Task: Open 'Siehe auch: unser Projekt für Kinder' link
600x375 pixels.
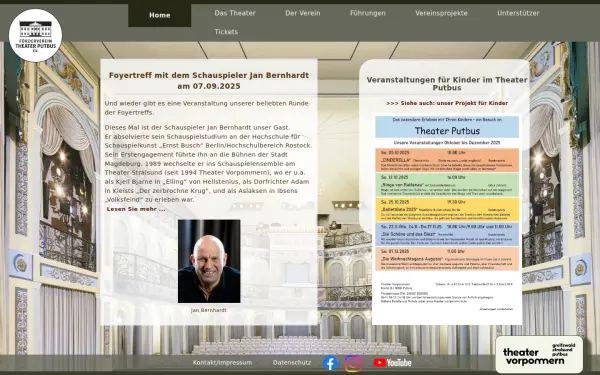Action: coord(447,103)
